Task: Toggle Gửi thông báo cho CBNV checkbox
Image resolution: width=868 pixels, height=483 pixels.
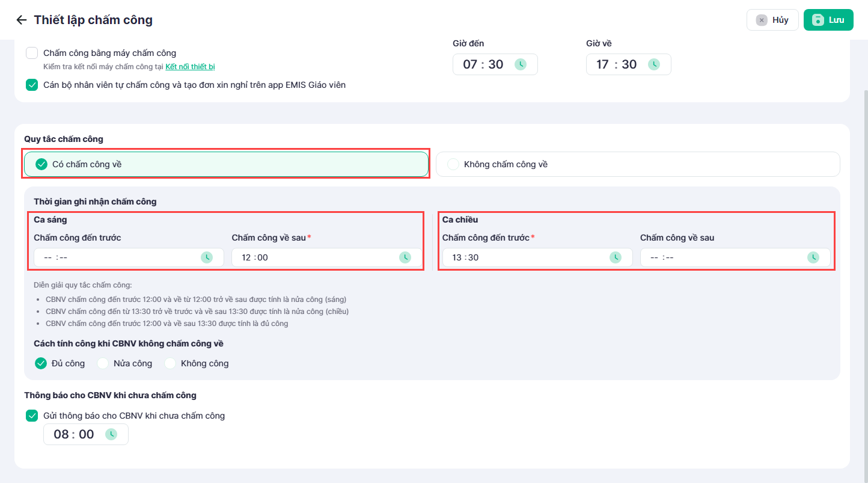Action: [x=32, y=416]
